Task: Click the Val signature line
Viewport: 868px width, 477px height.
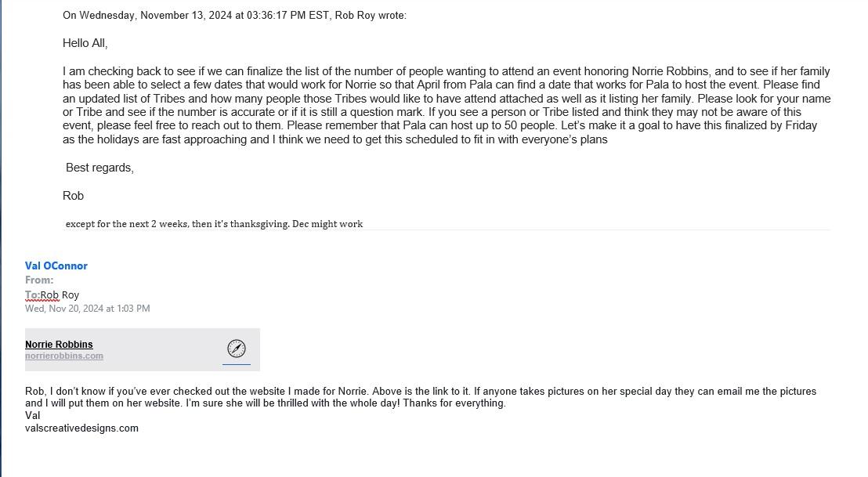Action: coord(33,416)
